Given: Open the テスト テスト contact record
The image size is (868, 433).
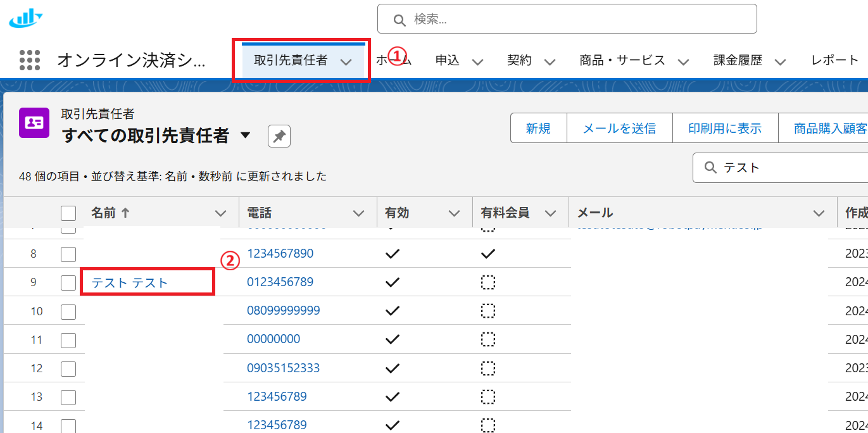Looking at the screenshot, I should [130, 283].
